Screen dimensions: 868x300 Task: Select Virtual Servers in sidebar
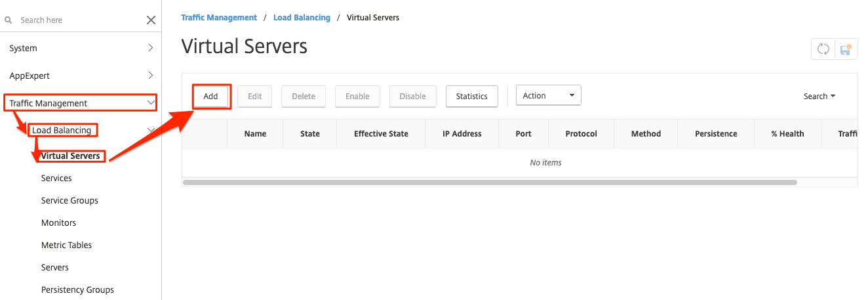pos(70,156)
